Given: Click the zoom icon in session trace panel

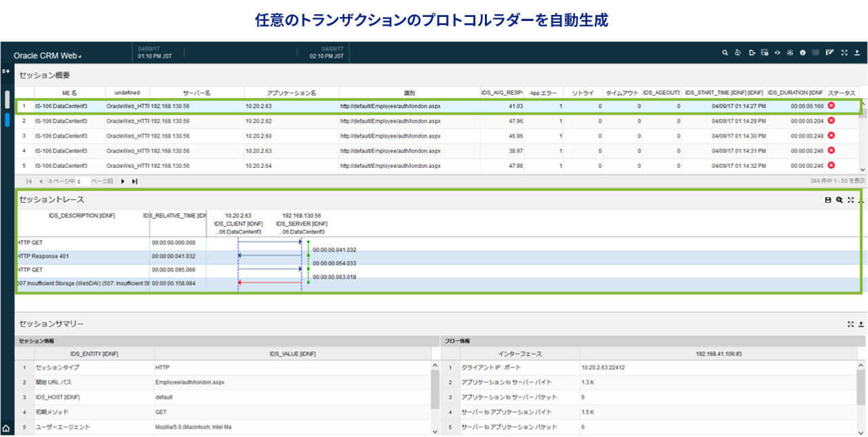Looking at the screenshot, I should (839, 200).
